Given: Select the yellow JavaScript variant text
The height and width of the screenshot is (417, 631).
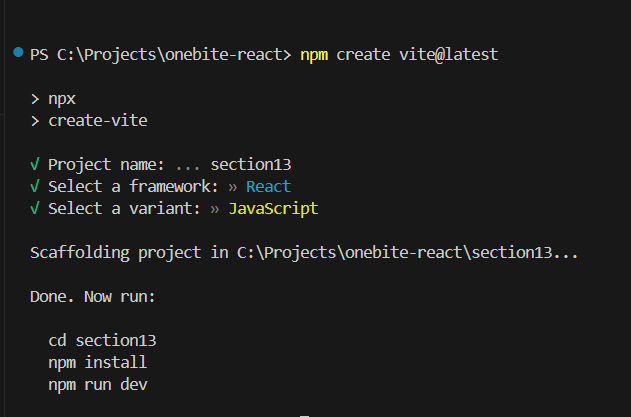Looking at the screenshot, I should (x=273, y=208).
